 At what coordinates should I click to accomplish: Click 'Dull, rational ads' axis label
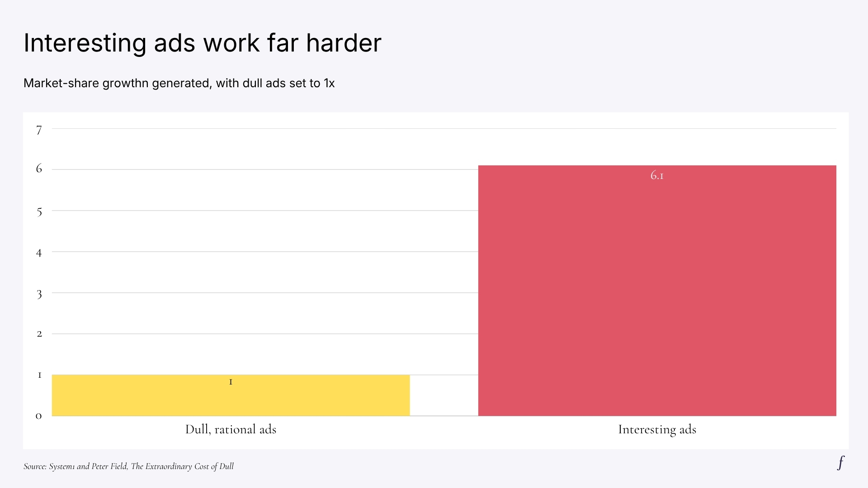(231, 429)
